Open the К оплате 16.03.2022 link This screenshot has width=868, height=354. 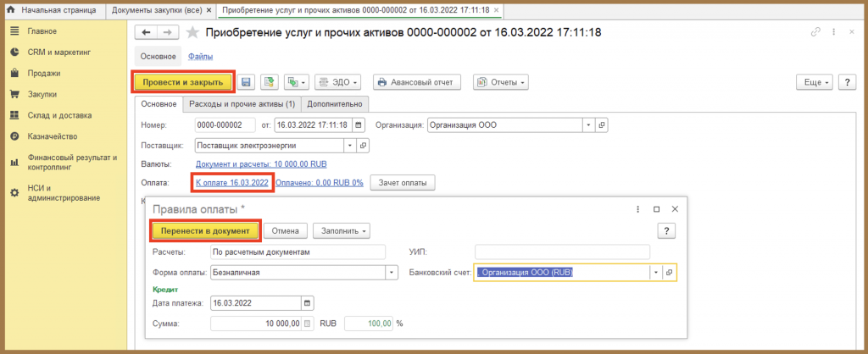(232, 183)
